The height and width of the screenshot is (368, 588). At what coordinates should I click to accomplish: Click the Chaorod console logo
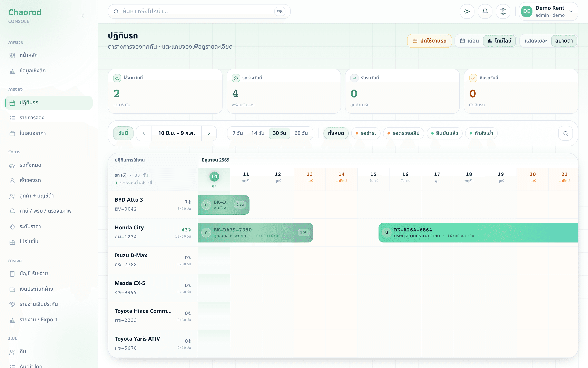click(25, 16)
